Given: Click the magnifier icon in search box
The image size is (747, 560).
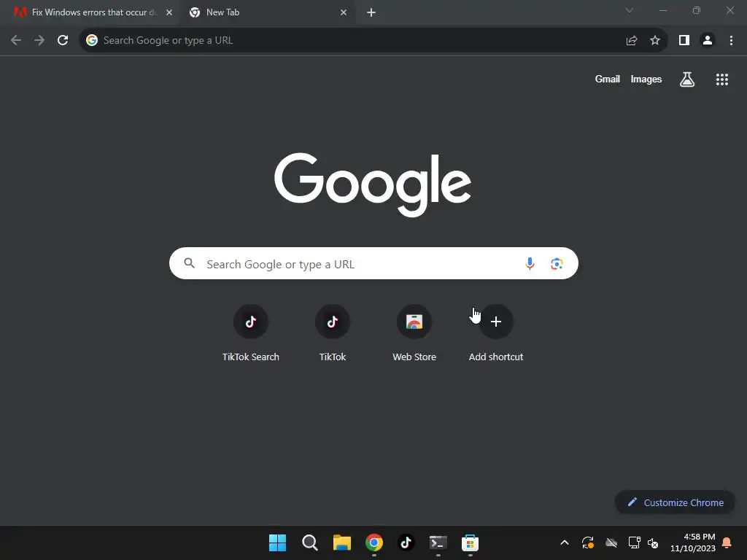Looking at the screenshot, I should pyautogui.click(x=189, y=262).
